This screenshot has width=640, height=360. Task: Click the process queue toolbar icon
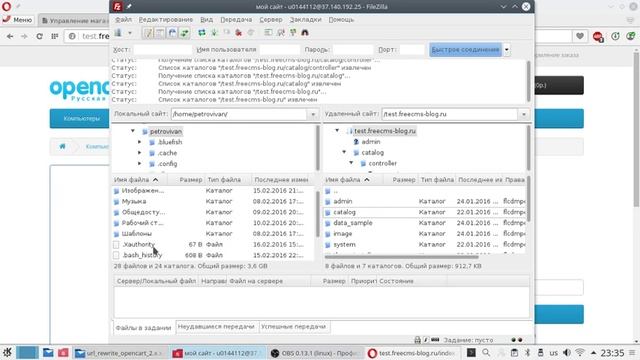pos(214,33)
